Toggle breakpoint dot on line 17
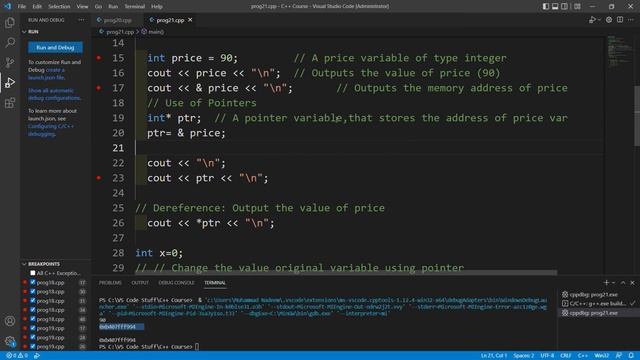 pyautogui.click(x=99, y=88)
